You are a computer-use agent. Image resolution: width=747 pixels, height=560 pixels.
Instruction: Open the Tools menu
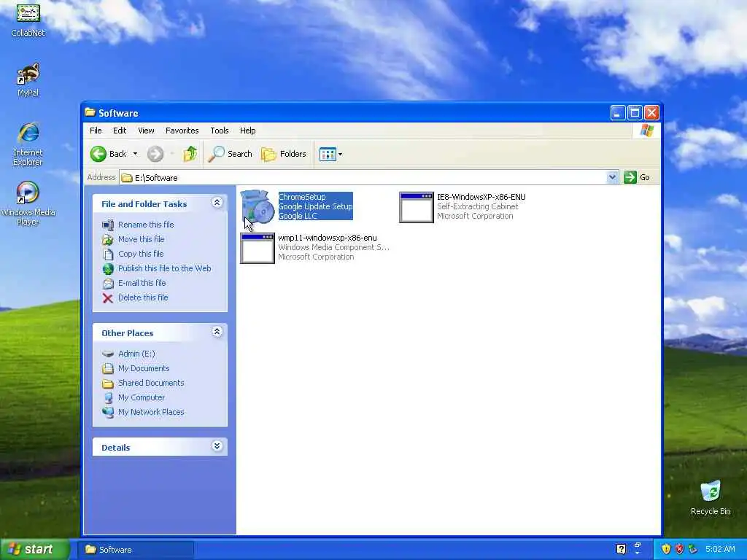(219, 131)
